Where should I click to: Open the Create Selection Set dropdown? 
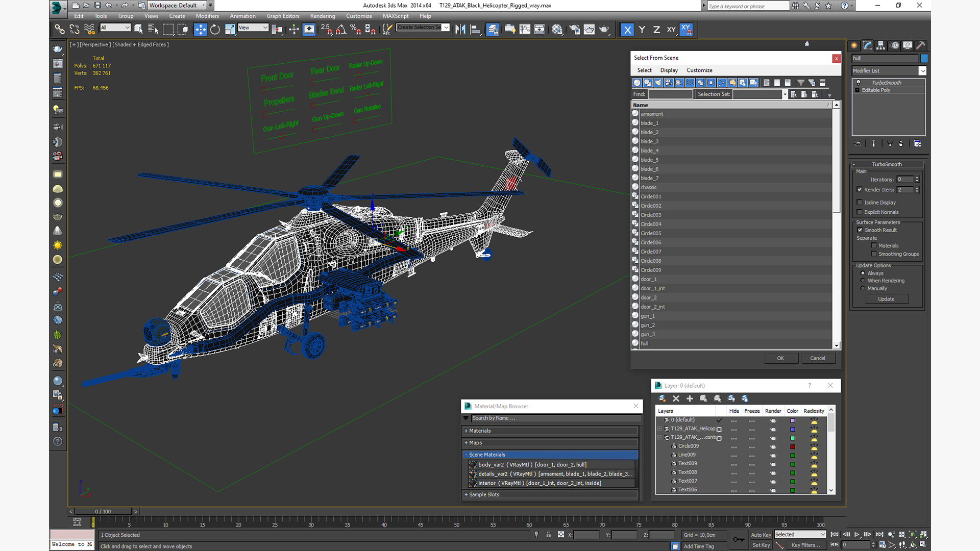point(423,28)
